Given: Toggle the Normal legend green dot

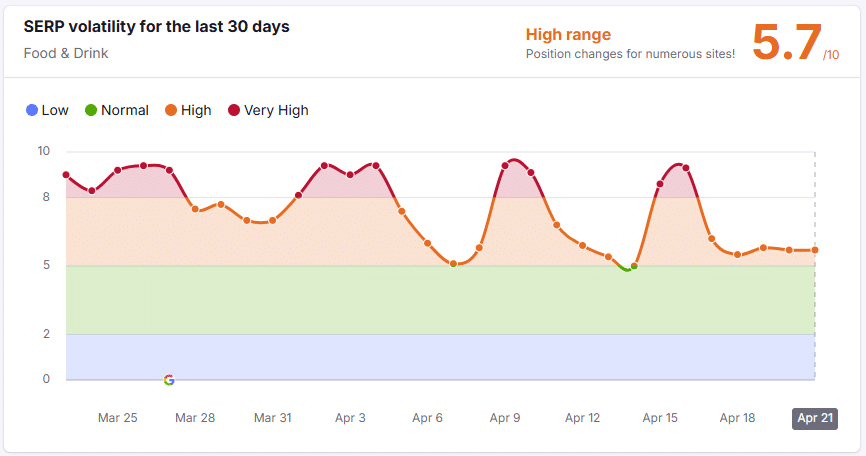Looking at the screenshot, I should point(91,111).
